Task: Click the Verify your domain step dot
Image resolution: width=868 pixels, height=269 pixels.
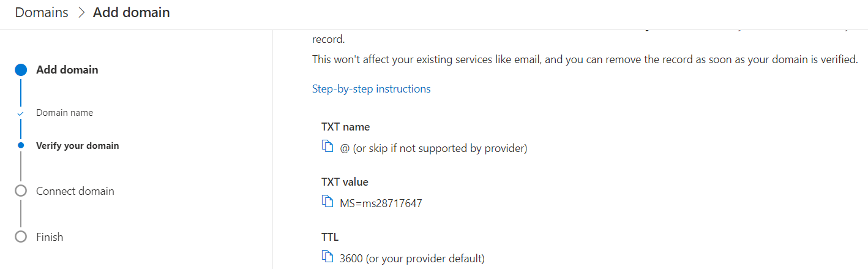Action: coord(21,145)
